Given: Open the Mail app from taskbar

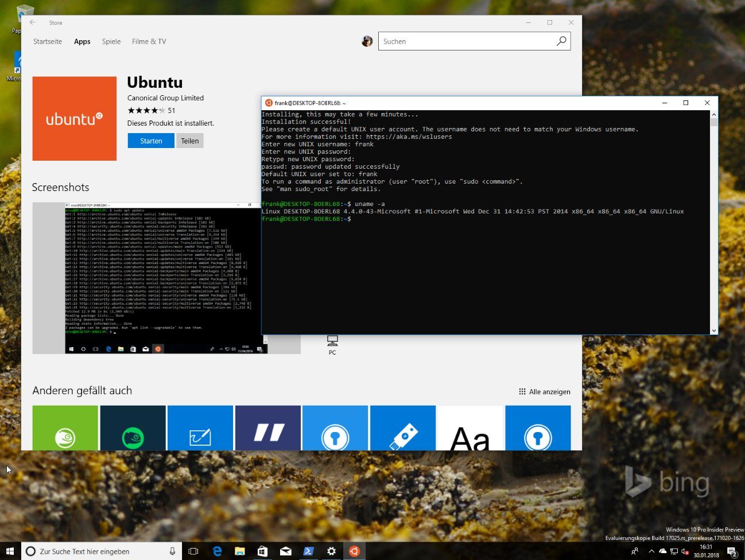Looking at the screenshot, I should 285,551.
